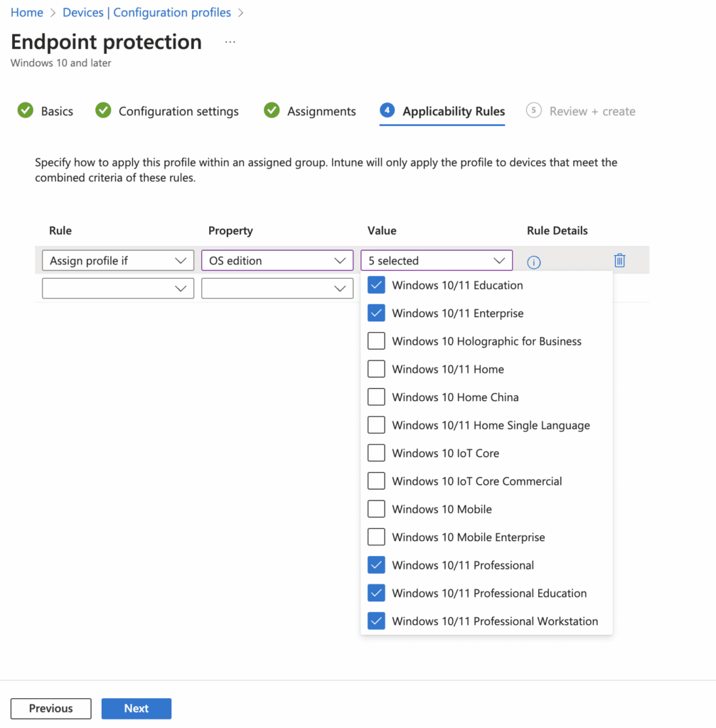Click the empty Rule dropdown in second row

[117, 288]
